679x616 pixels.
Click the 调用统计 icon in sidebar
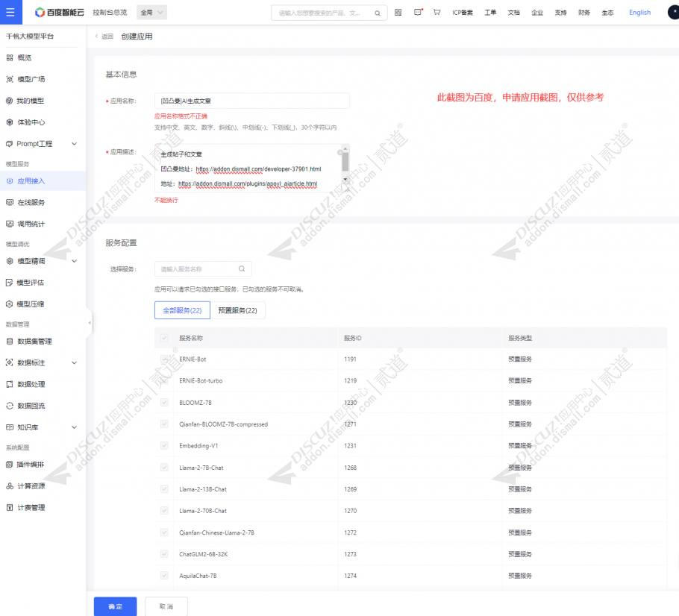pyautogui.click(x=10, y=224)
